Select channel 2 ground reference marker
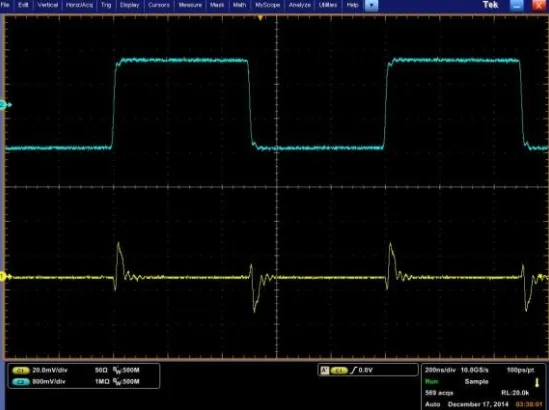Viewport: 549px width, 410px height. pos(6,105)
